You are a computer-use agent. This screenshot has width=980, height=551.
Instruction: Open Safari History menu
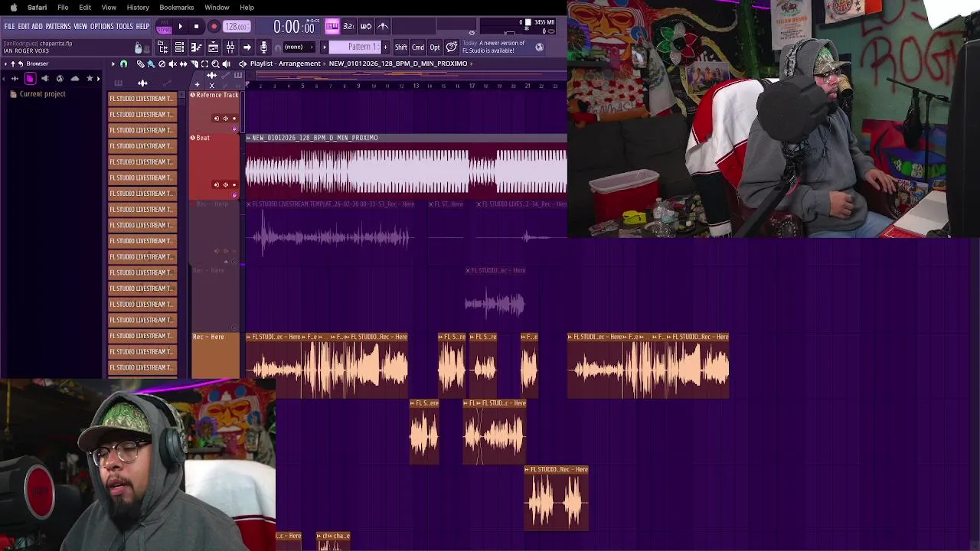(x=138, y=7)
